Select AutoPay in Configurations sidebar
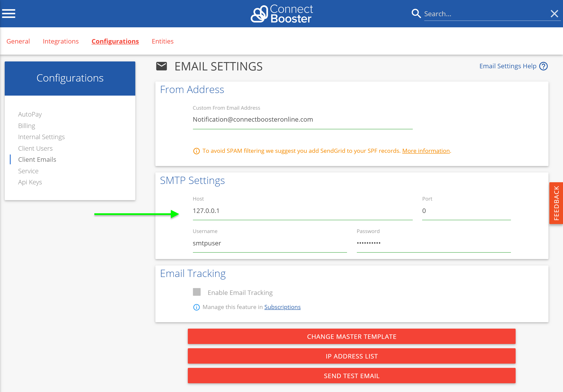 [x=30, y=114]
